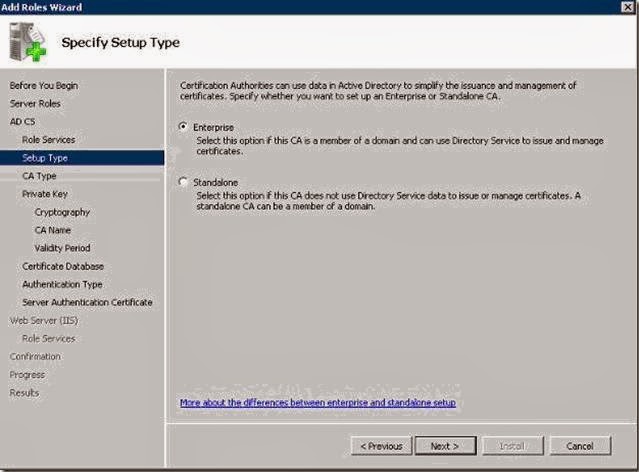Go to Before You Begin step
This screenshot has width=639, height=472.
coord(44,86)
